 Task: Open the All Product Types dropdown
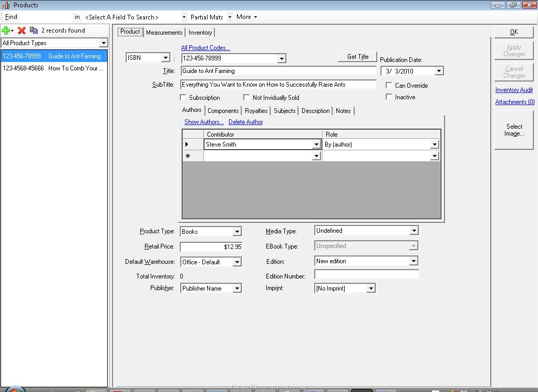104,43
